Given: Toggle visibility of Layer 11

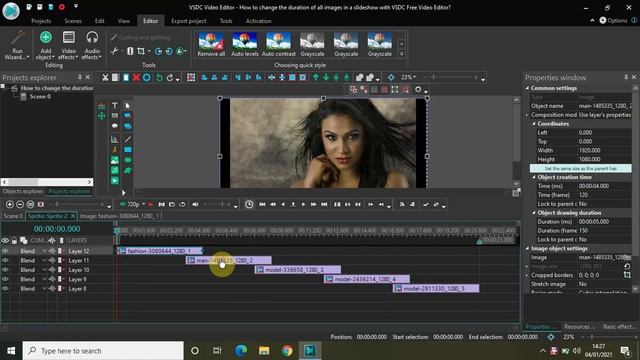Looking at the screenshot, I should (x=5, y=260).
